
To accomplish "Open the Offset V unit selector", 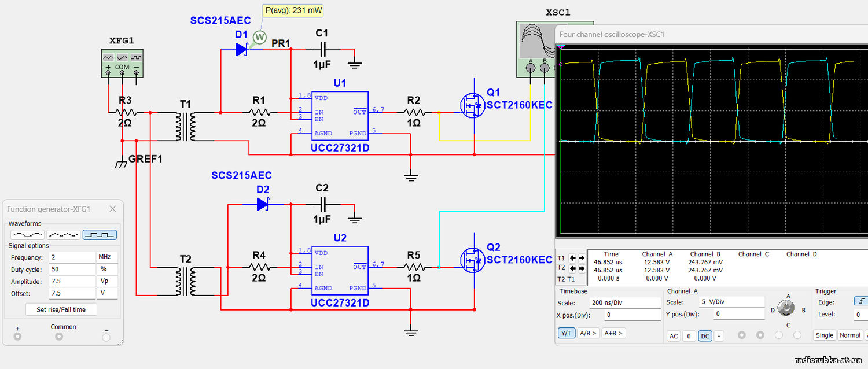I will coord(106,294).
